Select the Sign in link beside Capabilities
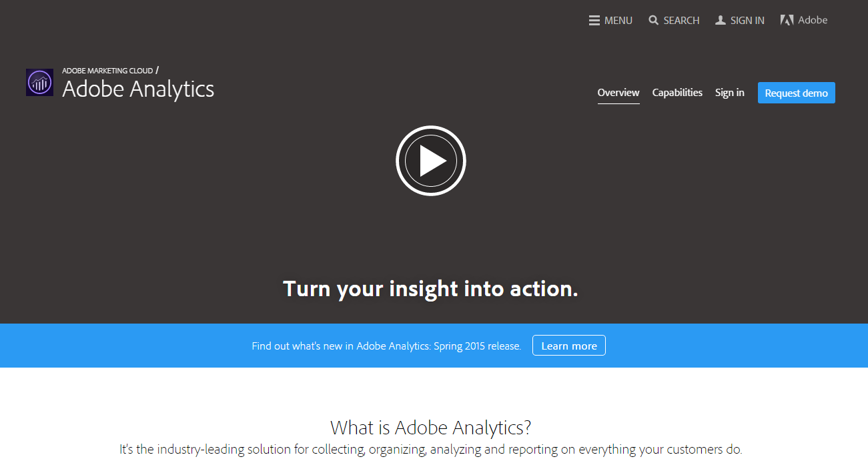868x469 pixels. click(x=729, y=93)
